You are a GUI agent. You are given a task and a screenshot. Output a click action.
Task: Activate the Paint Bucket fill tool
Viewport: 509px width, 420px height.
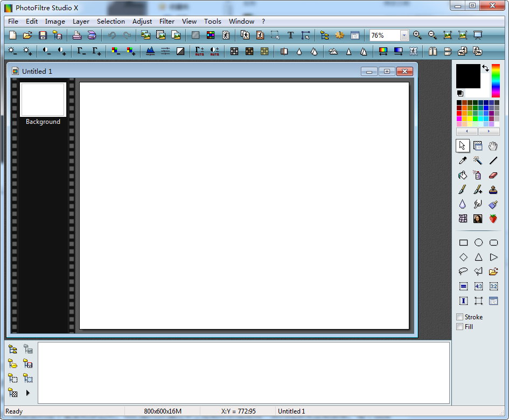(x=463, y=175)
